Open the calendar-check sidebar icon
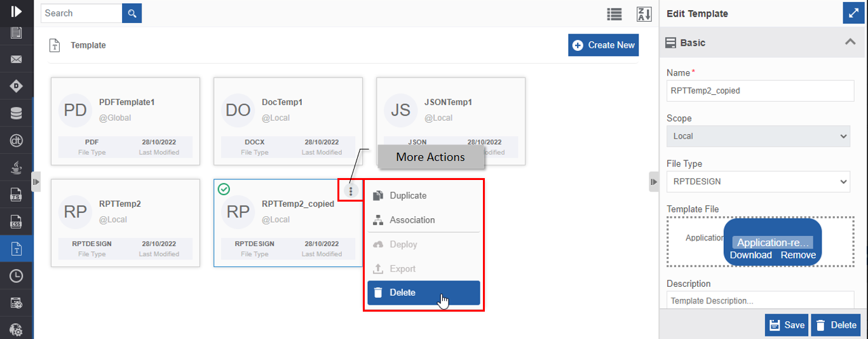 click(x=17, y=303)
